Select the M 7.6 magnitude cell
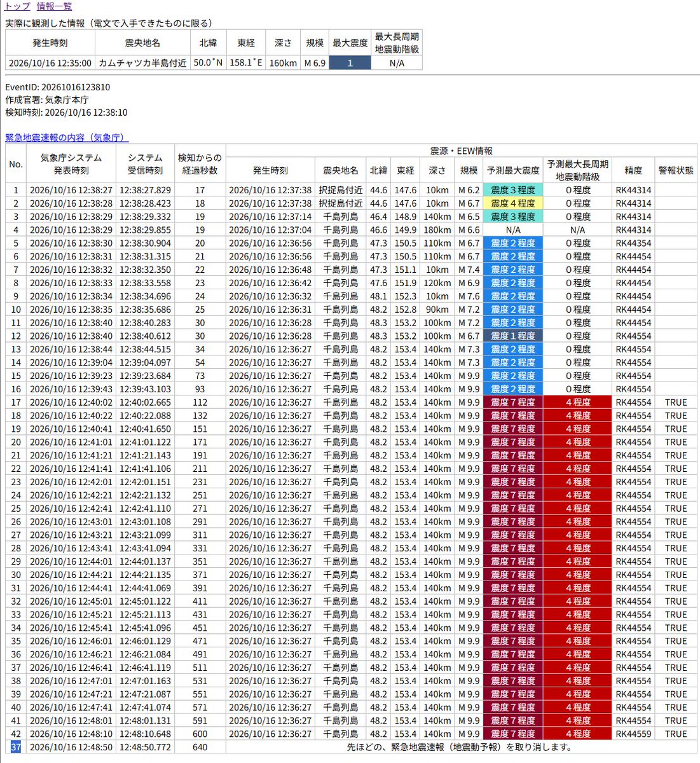Image resolution: width=700 pixels, height=763 pixels. (x=469, y=296)
